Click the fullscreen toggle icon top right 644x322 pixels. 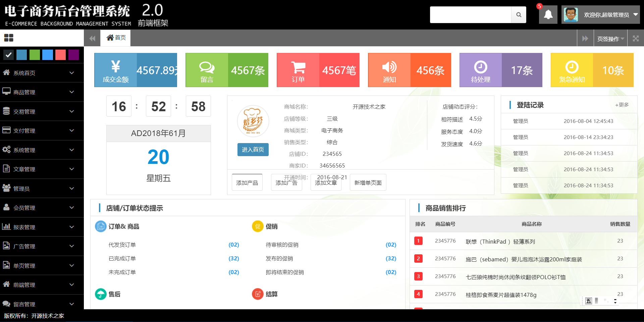[636, 38]
